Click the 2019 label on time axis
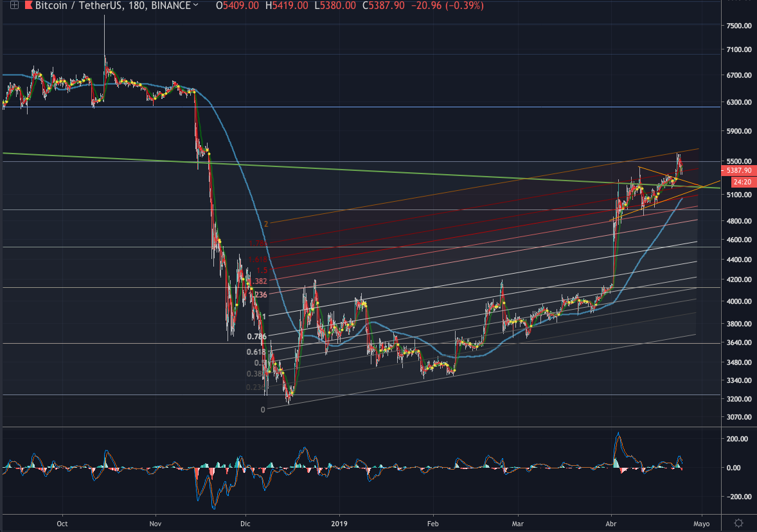Viewport: 757px width, 532px height. click(x=339, y=523)
